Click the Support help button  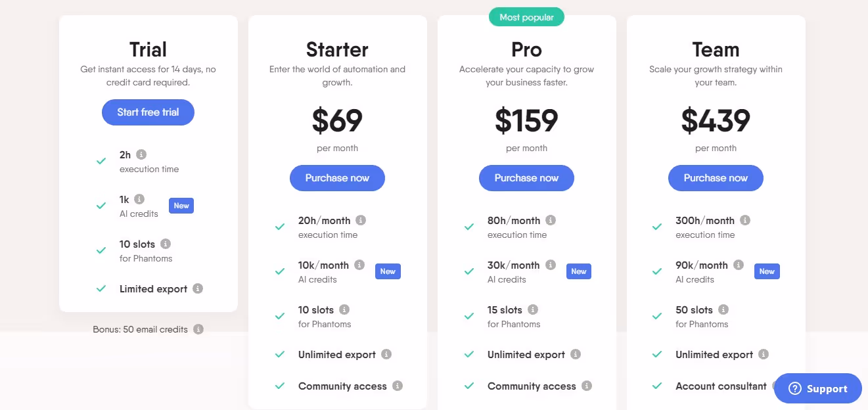click(817, 388)
